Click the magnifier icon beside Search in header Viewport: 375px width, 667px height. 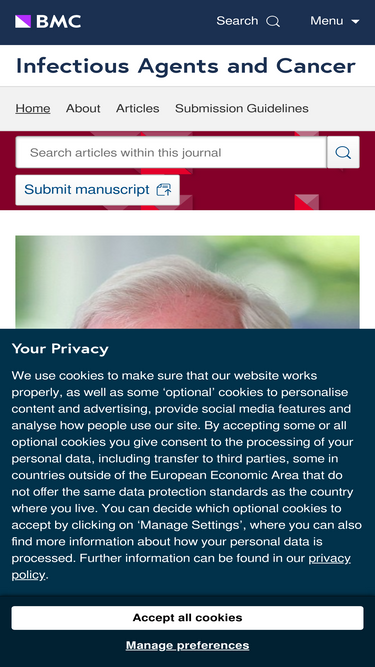[x=273, y=21]
